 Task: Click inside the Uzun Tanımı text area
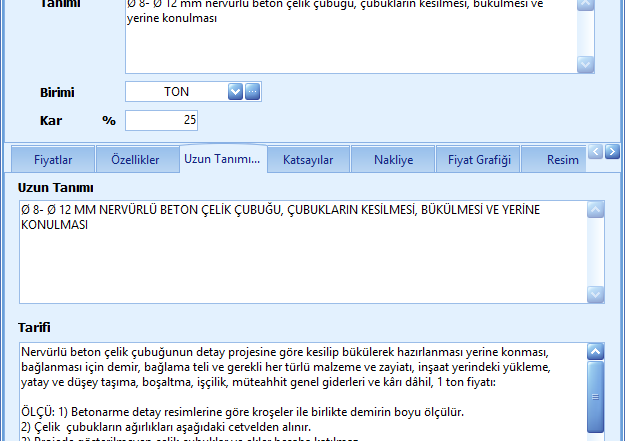point(300,260)
